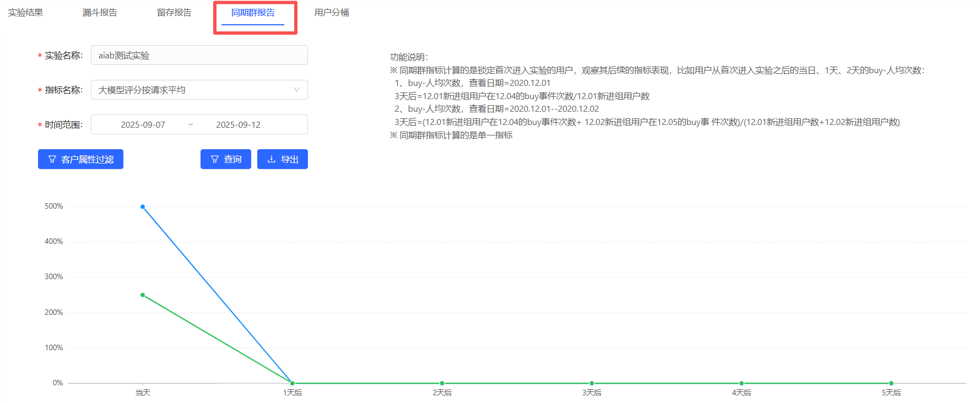
Task: Go to the 留存报告 tab
Action: tap(174, 13)
